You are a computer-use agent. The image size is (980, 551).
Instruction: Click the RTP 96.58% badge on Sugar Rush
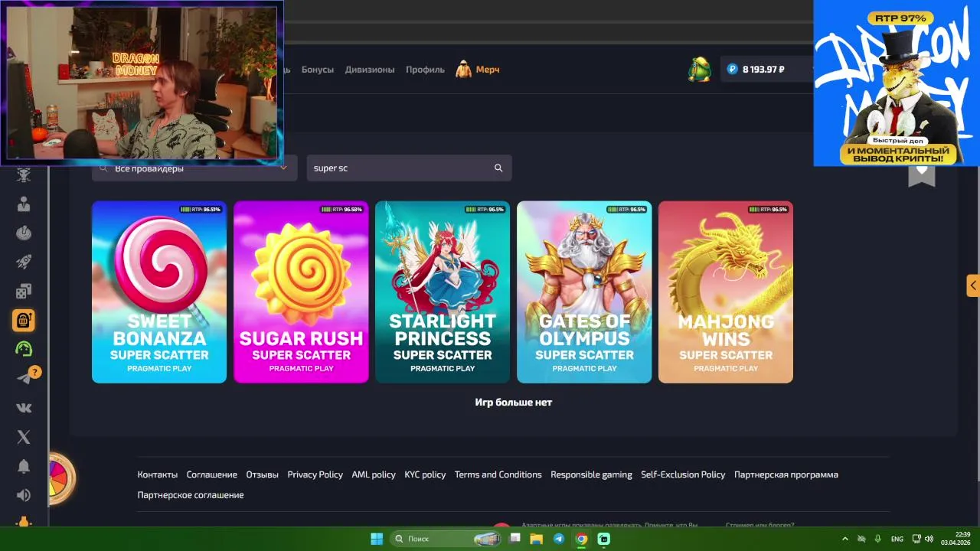342,209
